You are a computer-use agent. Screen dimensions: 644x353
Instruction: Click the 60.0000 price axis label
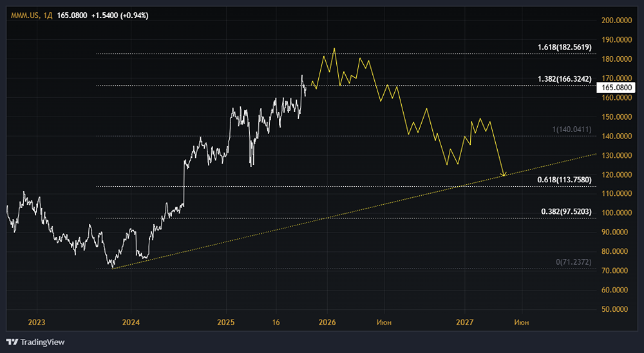click(x=616, y=290)
